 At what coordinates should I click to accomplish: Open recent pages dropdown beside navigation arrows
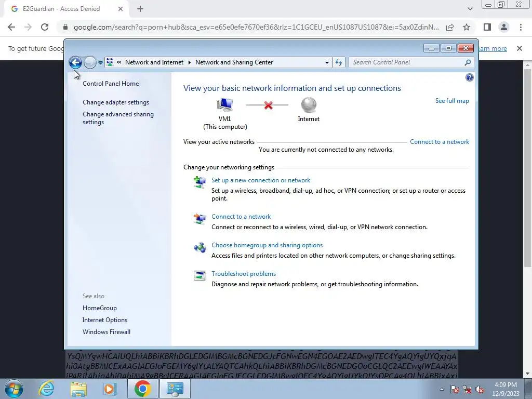coord(100,63)
